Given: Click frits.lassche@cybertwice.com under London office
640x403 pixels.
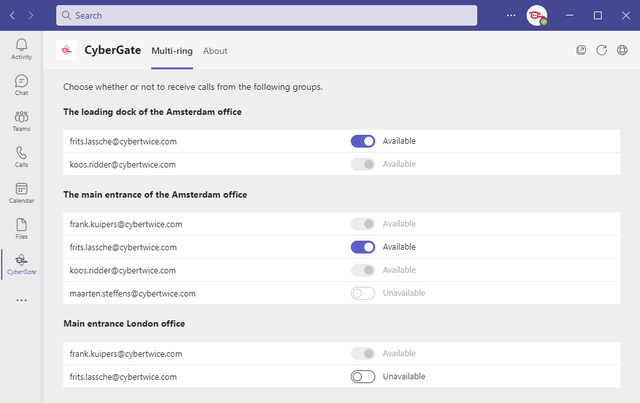Looking at the screenshot, I should click(123, 377).
